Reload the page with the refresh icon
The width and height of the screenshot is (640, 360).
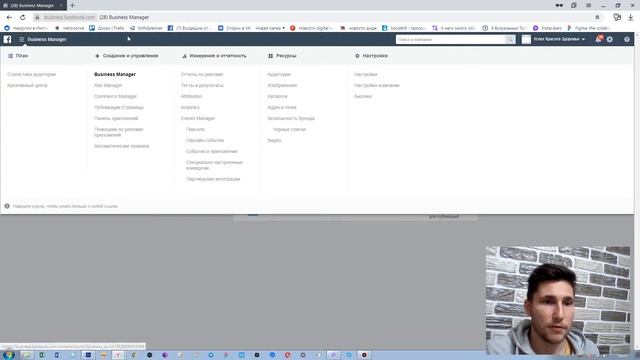(22, 17)
